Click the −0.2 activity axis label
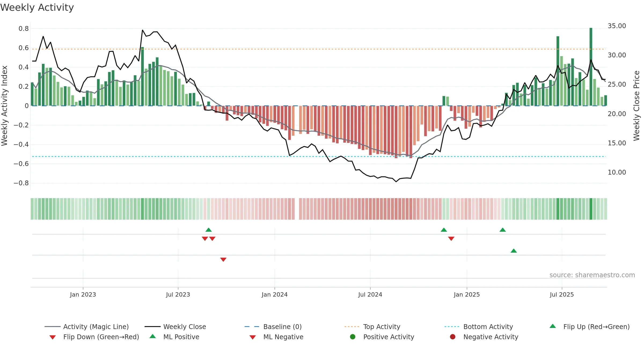 point(21,125)
